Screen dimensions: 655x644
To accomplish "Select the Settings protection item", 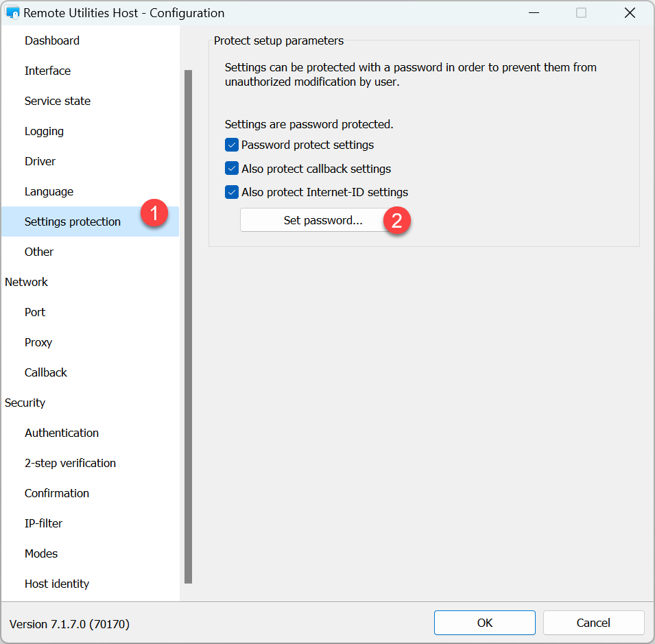I will 73,222.
